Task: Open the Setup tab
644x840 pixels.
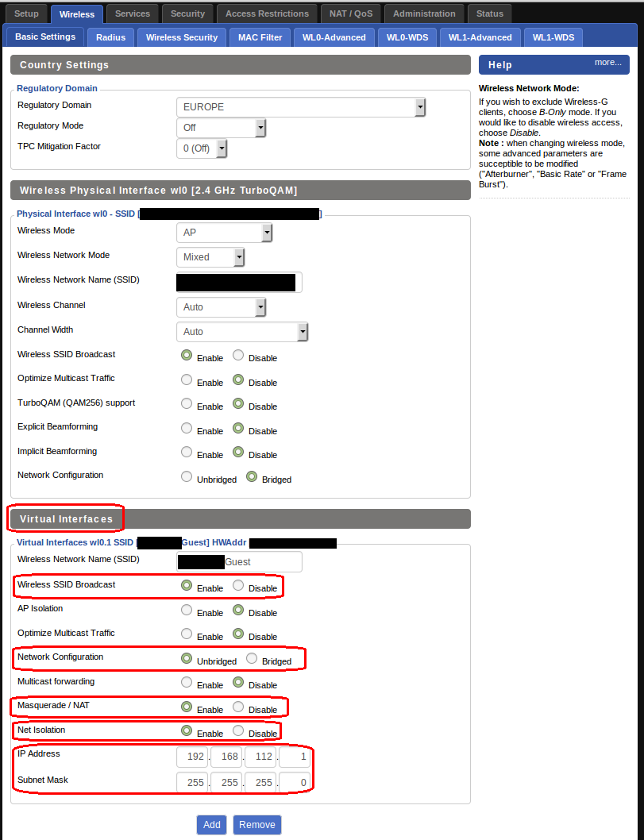Action: pyautogui.click(x=26, y=13)
